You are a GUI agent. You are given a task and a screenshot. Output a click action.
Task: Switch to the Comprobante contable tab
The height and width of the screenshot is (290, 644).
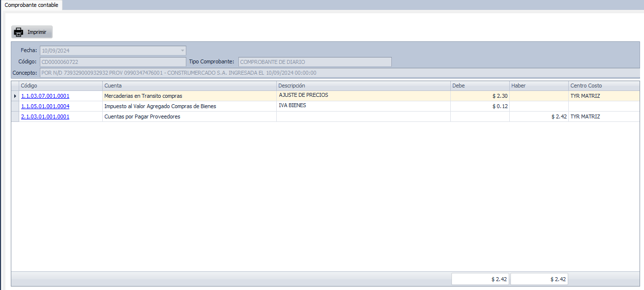click(x=31, y=5)
